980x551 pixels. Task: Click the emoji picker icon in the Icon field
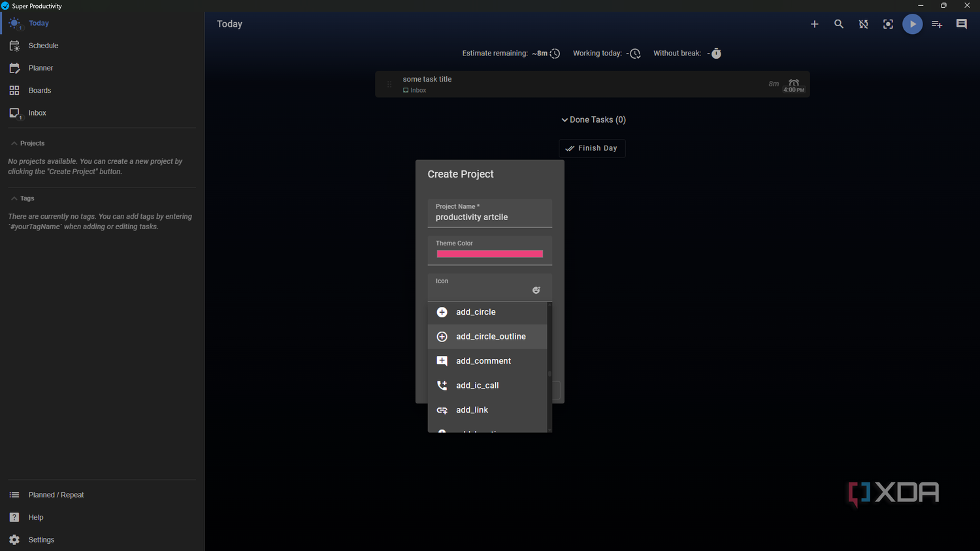click(536, 290)
